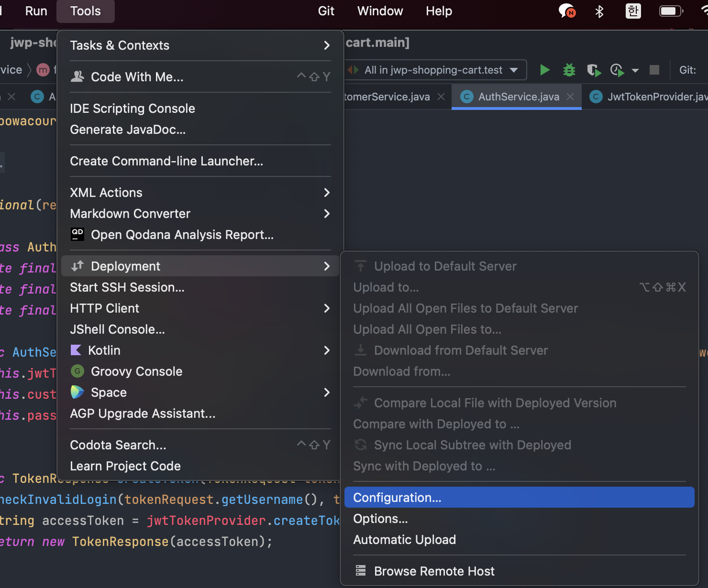Choose Start SSH Session...
Image resolution: width=708 pixels, height=588 pixels.
(200, 287)
